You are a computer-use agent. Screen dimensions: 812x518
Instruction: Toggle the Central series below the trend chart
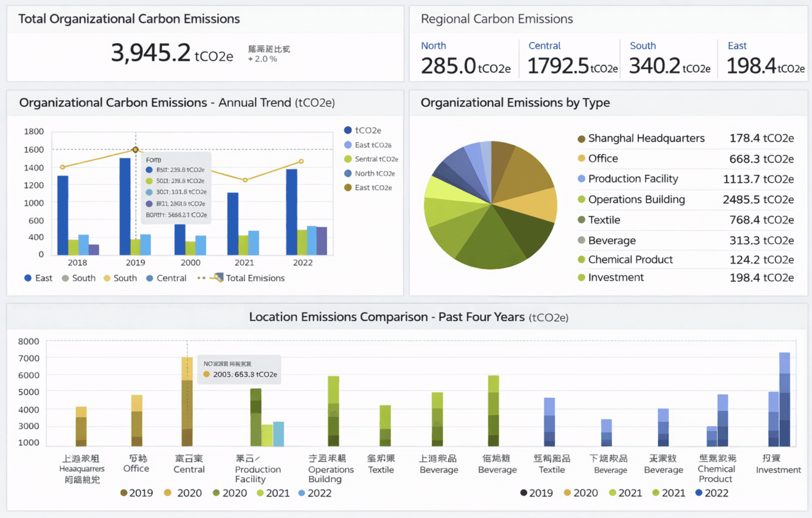point(166,278)
